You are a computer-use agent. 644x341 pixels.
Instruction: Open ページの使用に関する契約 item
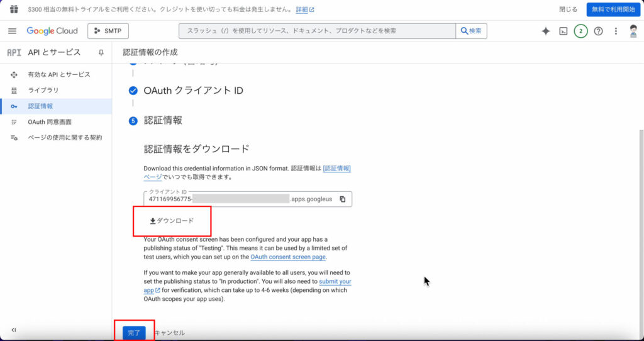pos(56,138)
